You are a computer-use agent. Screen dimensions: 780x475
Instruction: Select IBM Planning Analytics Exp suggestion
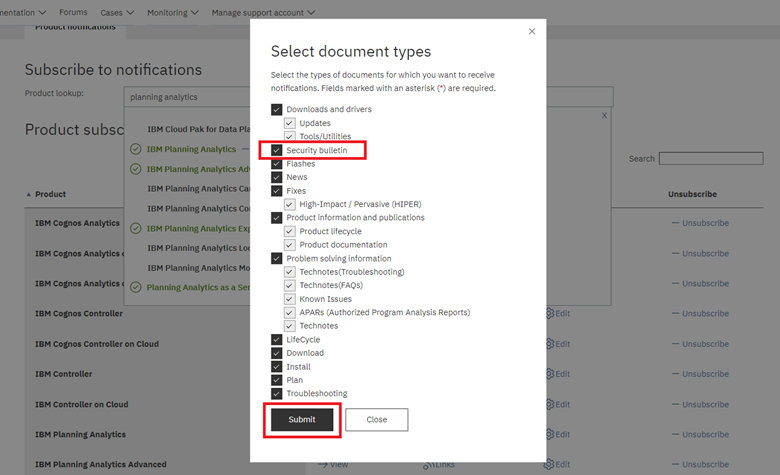(x=198, y=228)
